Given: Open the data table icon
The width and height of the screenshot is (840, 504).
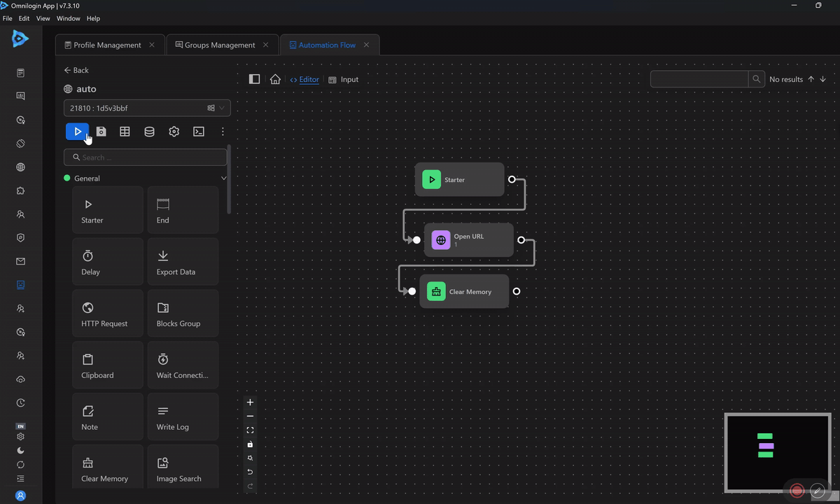Looking at the screenshot, I should pyautogui.click(x=125, y=132).
